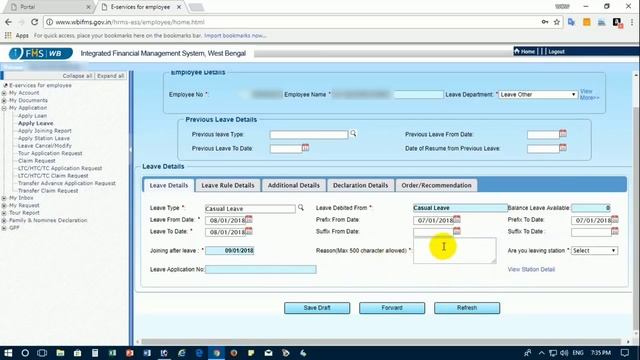This screenshot has height=360, width=640.
Task: Click the Refresh button
Action: click(x=467, y=308)
